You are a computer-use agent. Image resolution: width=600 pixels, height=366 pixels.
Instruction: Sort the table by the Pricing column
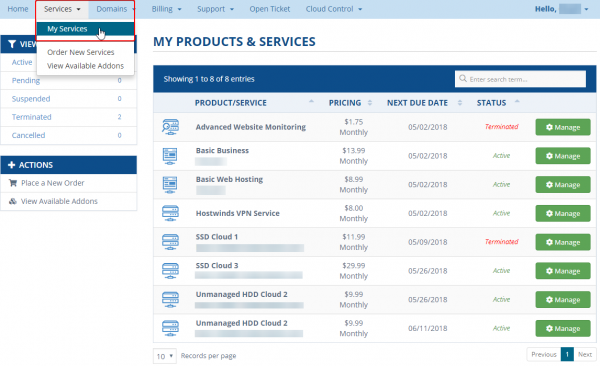[350, 103]
